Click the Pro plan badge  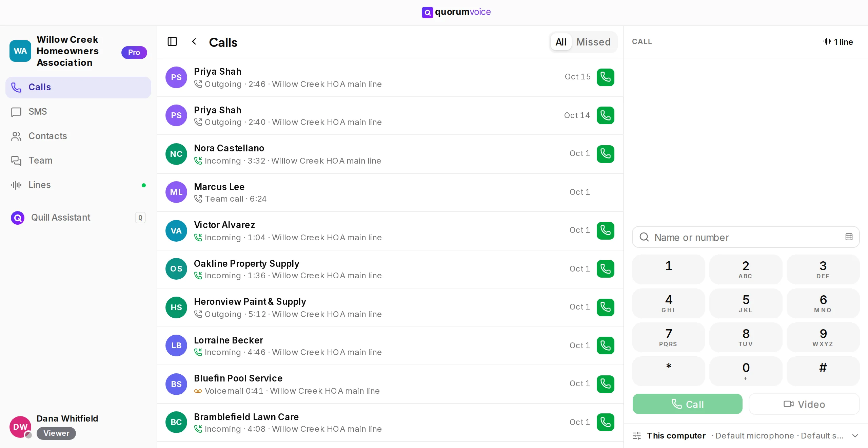134,52
